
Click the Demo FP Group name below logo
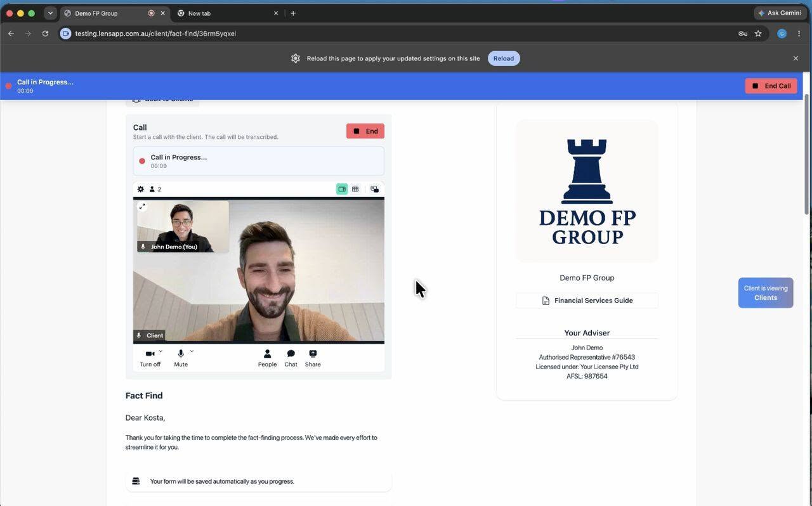tap(587, 278)
